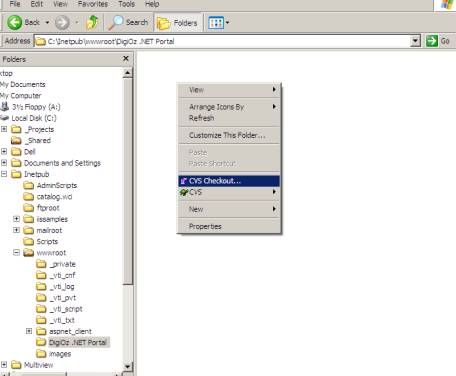Open the address bar dropdown arrow

[415, 41]
